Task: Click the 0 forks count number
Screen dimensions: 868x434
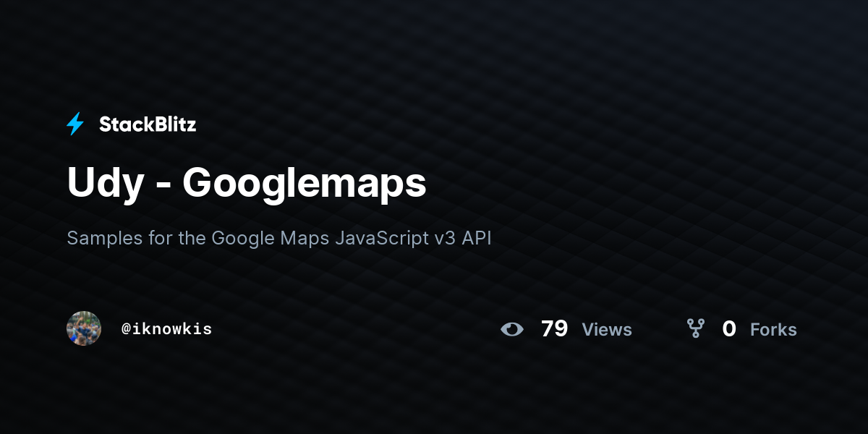Action: [x=729, y=329]
